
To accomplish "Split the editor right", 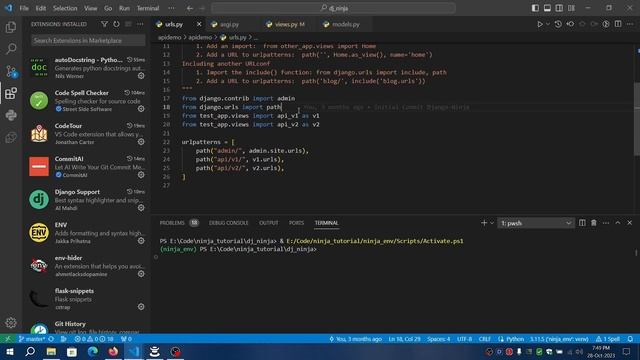I will [x=618, y=24].
